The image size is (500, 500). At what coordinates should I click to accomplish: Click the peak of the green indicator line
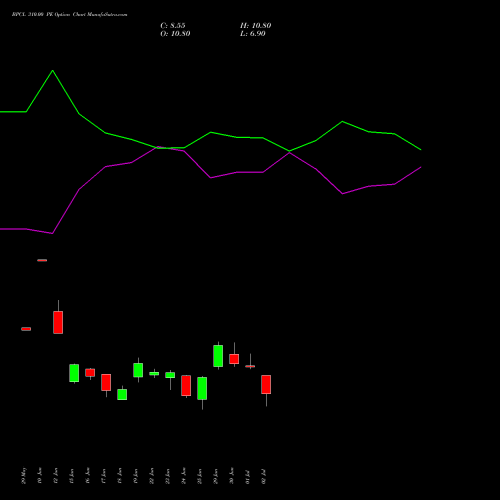pyautogui.click(x=53, y=70)
